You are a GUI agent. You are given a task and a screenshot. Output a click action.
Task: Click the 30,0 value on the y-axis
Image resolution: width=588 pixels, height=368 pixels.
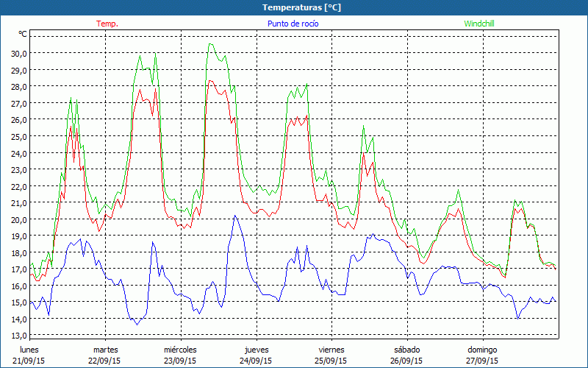(18, 53)
